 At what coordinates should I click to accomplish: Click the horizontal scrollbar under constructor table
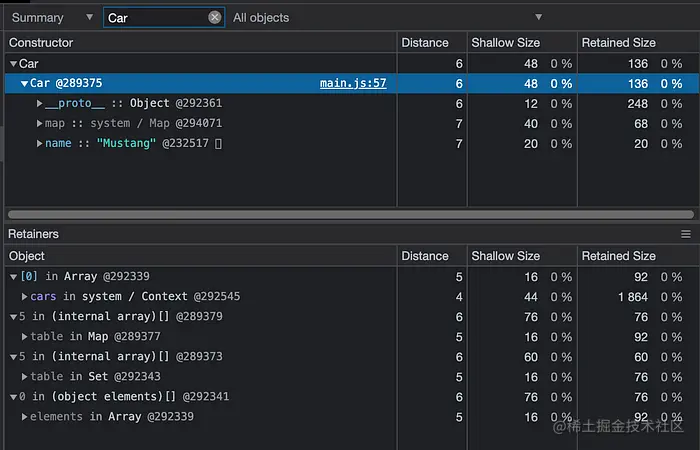(350, 214)
